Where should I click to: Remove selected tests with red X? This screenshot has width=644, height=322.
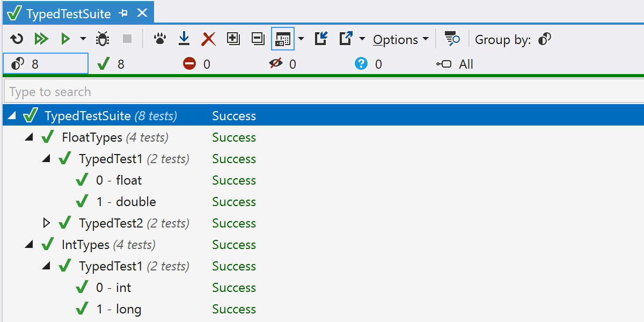(208, 39)
